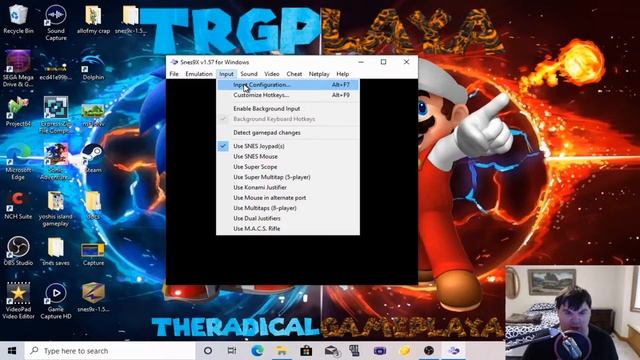640x360 pixels.
Task: Open the Recycle Bin desktop icon
Action: click(18, 18)
